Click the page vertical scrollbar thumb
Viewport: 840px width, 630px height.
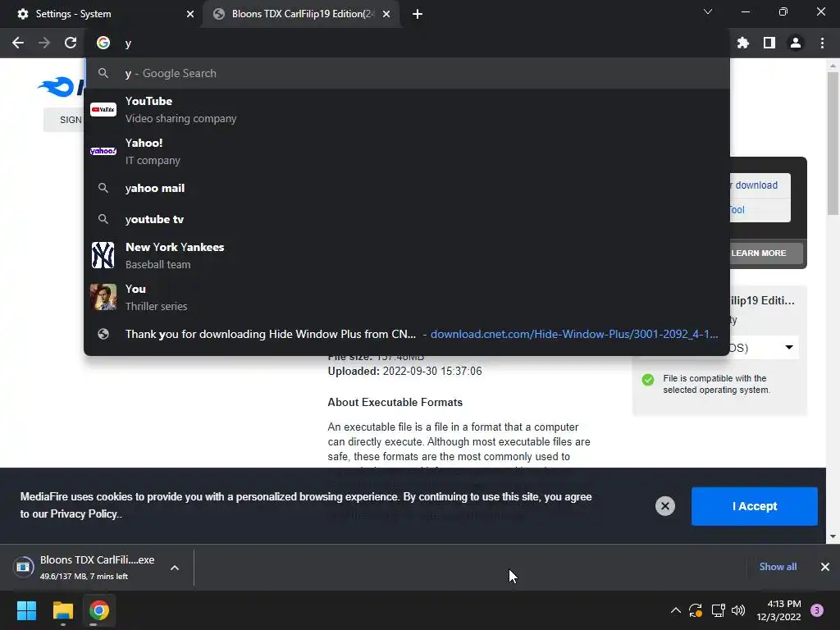coord(833,144)
